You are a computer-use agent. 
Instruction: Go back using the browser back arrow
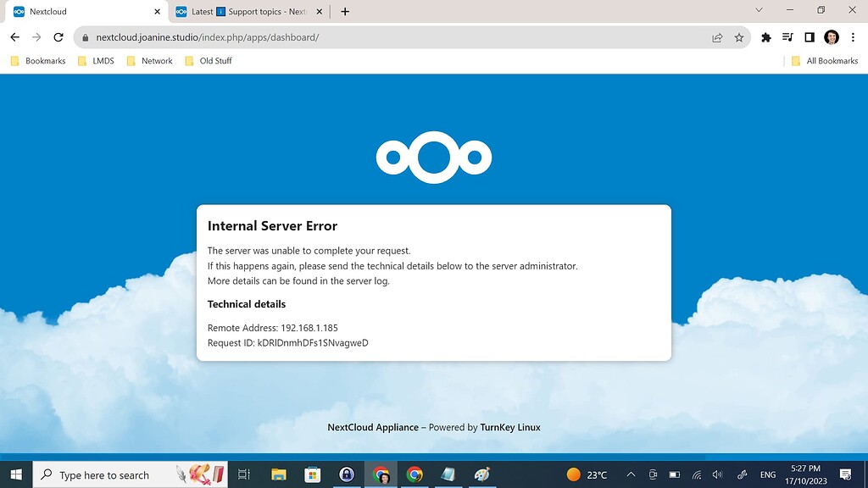(15, 37)
